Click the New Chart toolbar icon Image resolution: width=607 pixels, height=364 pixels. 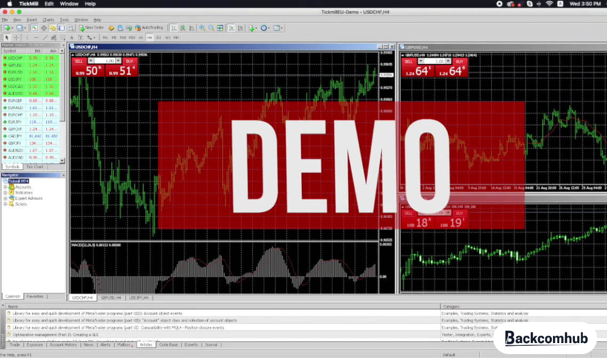(8, 28)
